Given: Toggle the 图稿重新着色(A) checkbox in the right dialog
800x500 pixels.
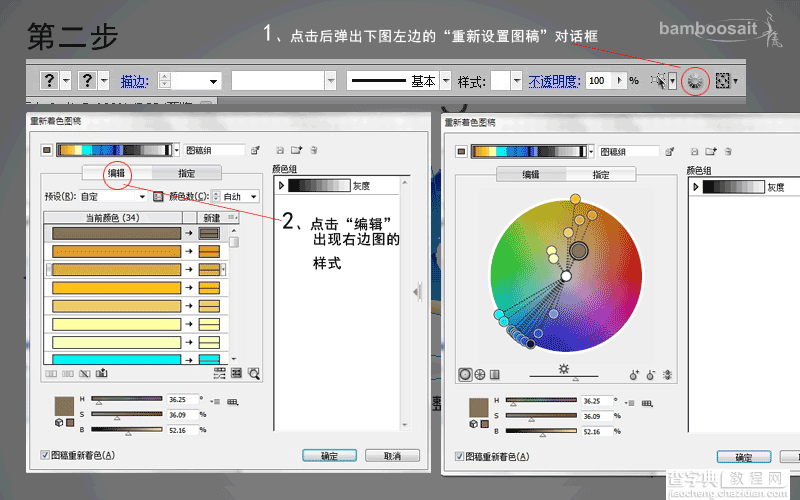Looking at the screenshot, I should pos(459,456).
